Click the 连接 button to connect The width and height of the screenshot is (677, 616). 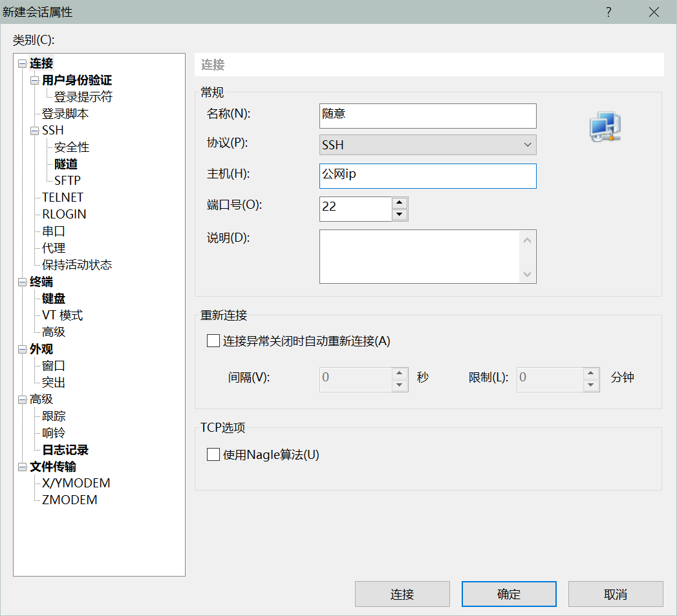[x=402, y=593]
